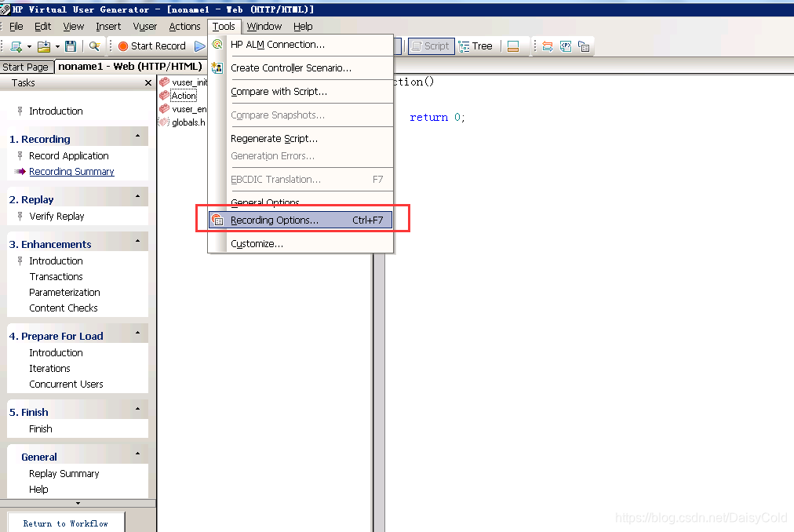Close the Tasks pane with X

click(148, 82)
